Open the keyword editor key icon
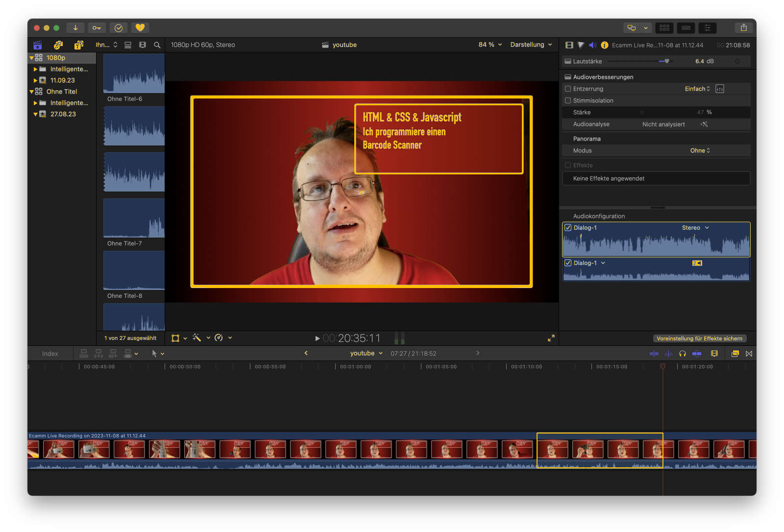Screen dimensions: 784x532 click(x=97, y=28)
